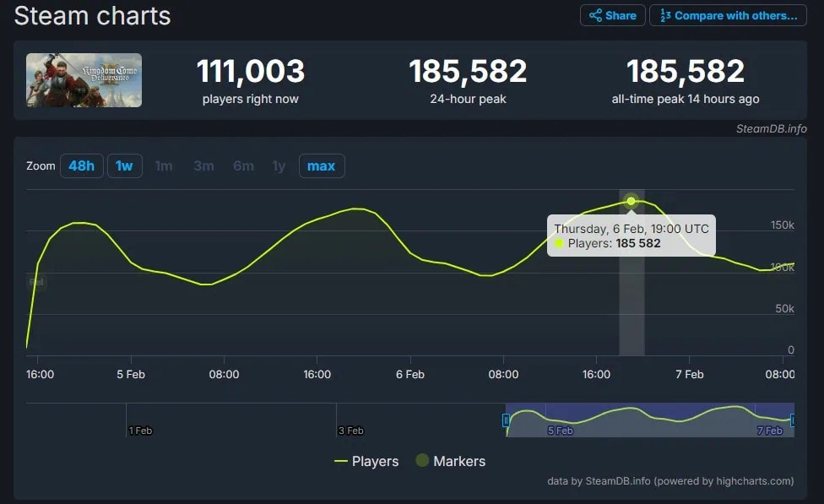Click the highlighted navigator range area
Image resolution: width=824 pixels, height=504 pixels.
click(649, 420)
